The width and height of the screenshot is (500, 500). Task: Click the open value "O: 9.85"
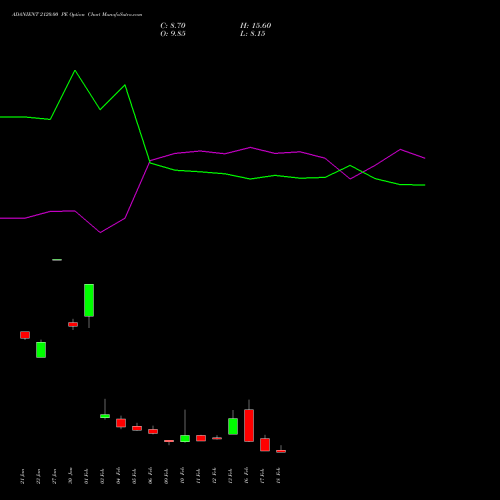173,34
